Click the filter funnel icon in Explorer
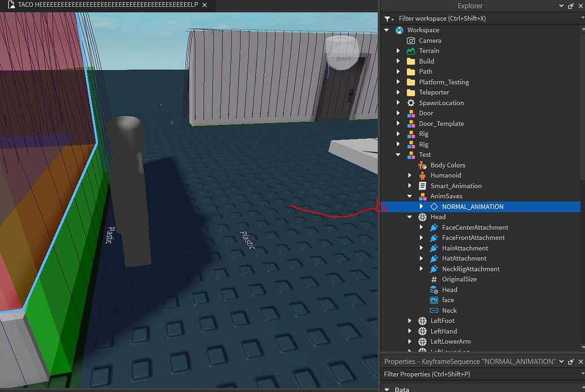585x392 pixels. (387, 18)
